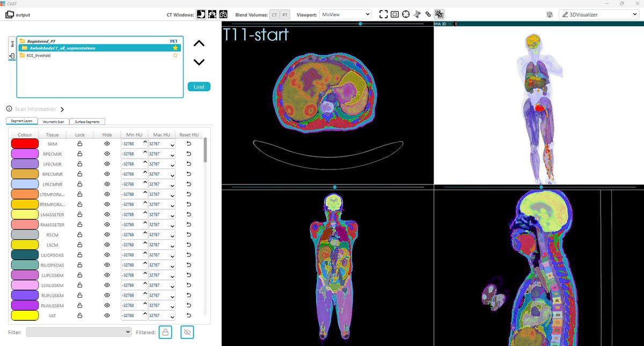Select the lung CT window preset

[x=223, y=14]
